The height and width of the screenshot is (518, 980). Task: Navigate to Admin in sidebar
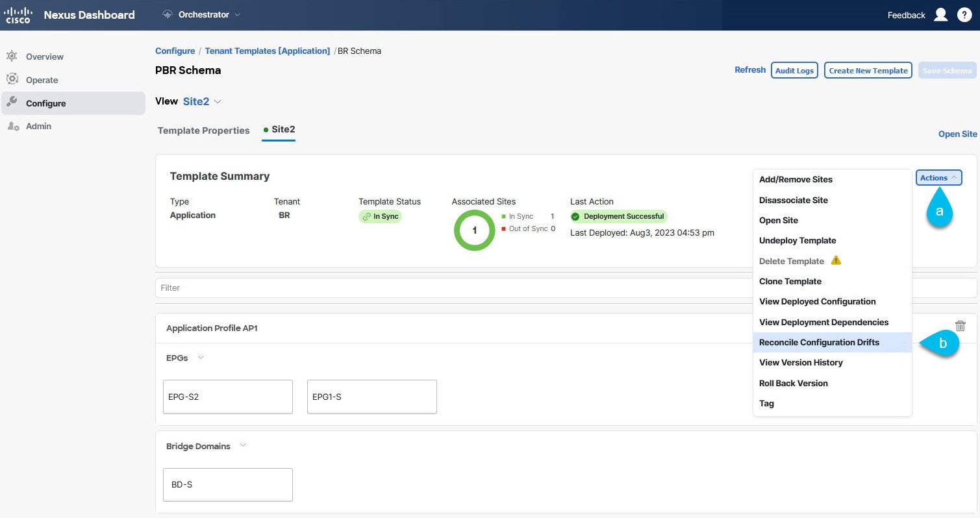(38, 126)
